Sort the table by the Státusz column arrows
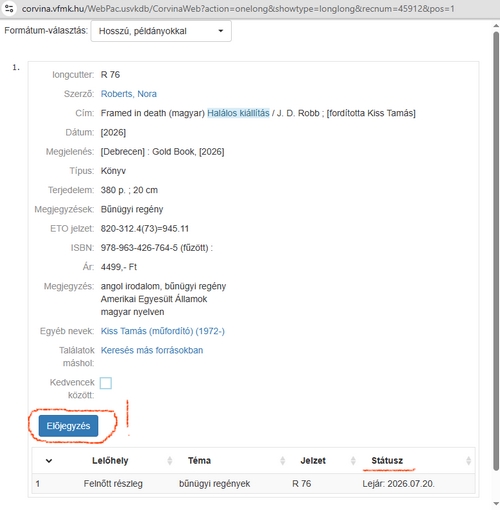This screenshot has width=500, height=510. (468, 461)
